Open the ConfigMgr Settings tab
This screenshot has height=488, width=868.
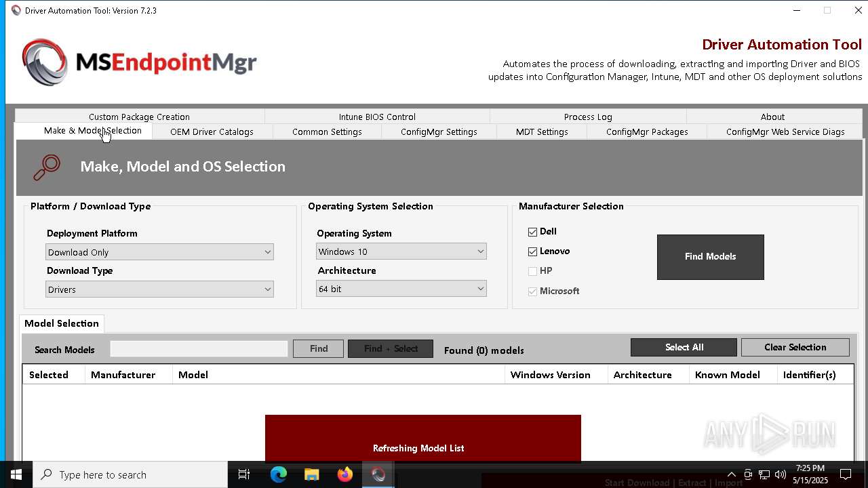[439, 131]
